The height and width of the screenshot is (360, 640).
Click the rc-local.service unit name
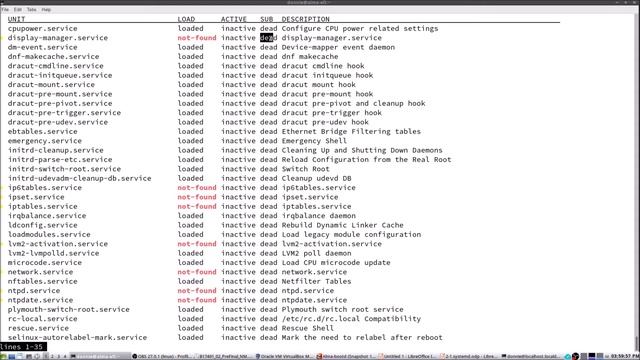pos(42,319)
